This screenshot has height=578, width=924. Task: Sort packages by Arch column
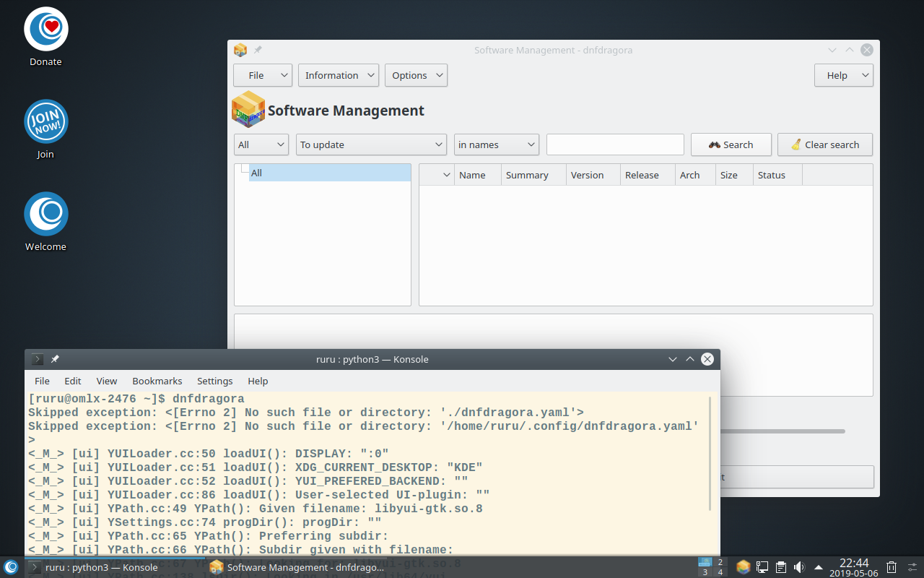[695, 175]
